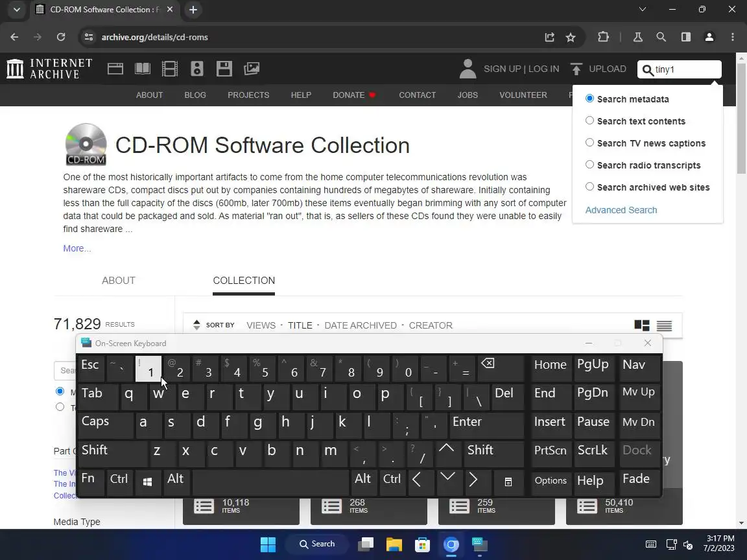Expand description with More... link
The image size is (747, 560).
point(77,248)
